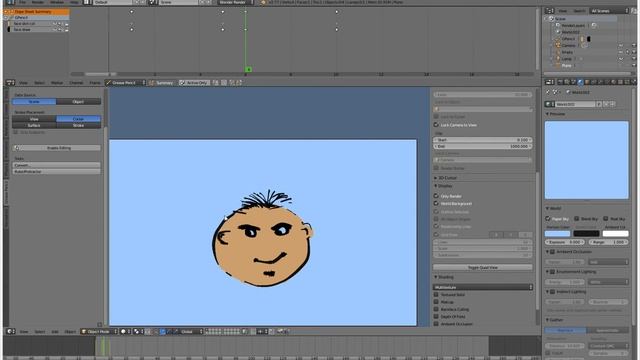Open the All Scenes dropdown in Outliner
Screen dimensions: 640x360
point(609,11)
